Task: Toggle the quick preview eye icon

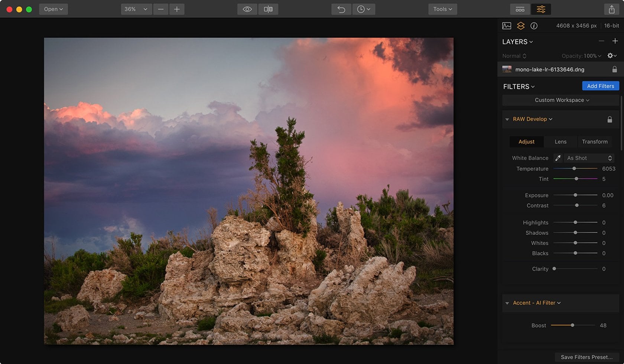Action: click(x=247, y=9)
